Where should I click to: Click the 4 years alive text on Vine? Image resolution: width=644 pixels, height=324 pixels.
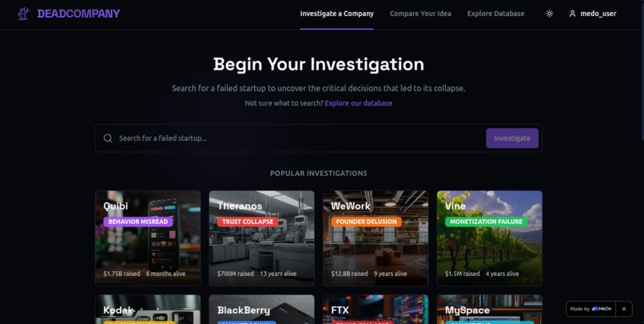[503, 274]
